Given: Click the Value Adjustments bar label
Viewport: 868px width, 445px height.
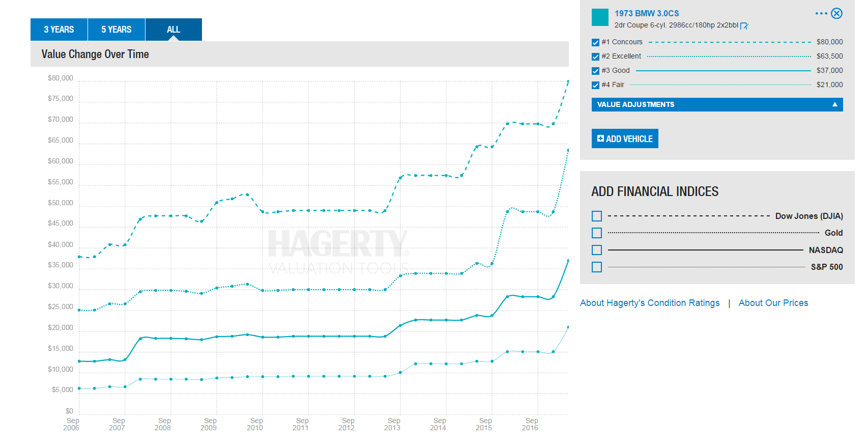Looking at the screenshot, I should [x=635, y=104].
